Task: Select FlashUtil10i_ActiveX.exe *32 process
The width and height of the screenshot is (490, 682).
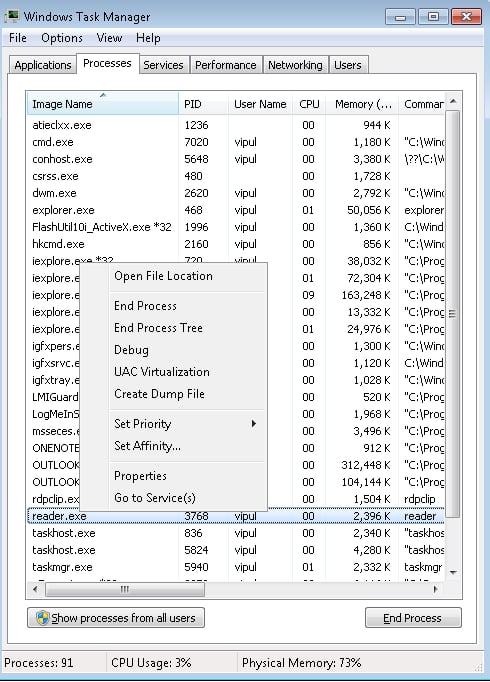Action: tap(236, 227)
